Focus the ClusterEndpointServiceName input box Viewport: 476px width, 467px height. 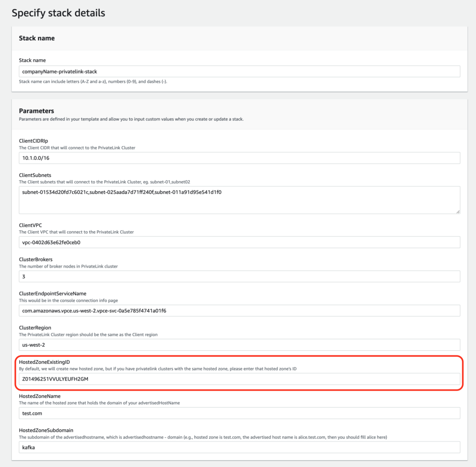coord(239,310)
